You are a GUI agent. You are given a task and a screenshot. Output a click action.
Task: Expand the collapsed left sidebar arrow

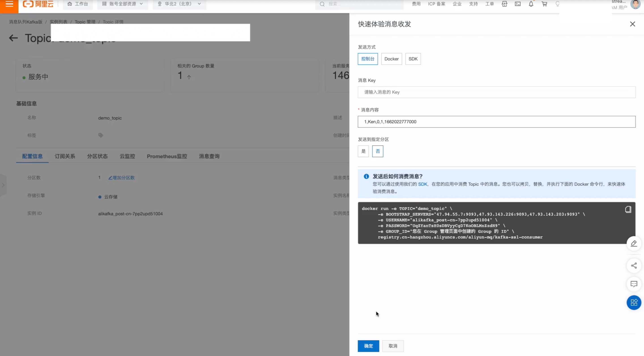point(3,185)
